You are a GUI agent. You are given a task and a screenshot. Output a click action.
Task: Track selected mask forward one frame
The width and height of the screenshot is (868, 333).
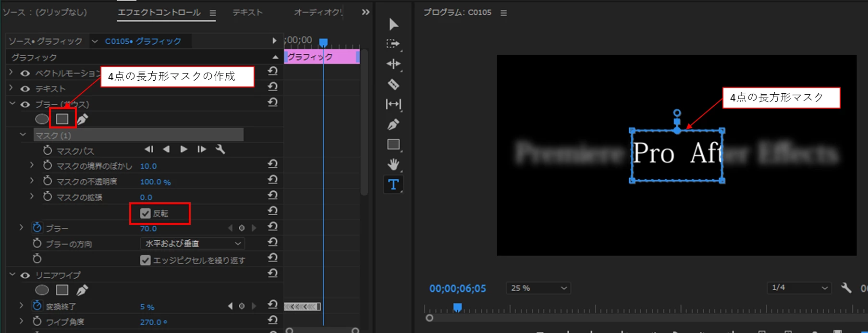click(202, 149)
